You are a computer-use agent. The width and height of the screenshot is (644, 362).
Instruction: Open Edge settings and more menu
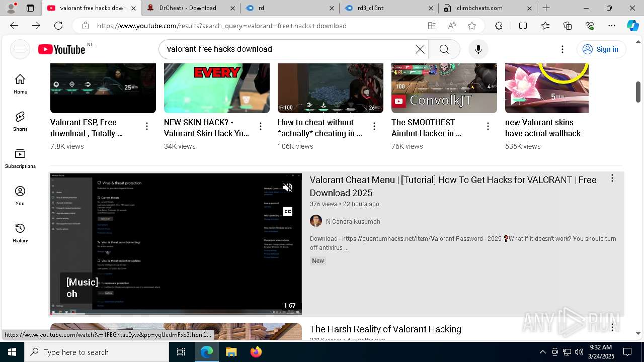(612, 26)
